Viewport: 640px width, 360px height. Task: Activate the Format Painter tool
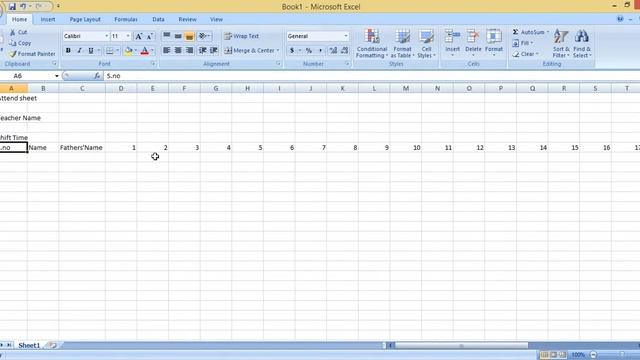point(32,54)
